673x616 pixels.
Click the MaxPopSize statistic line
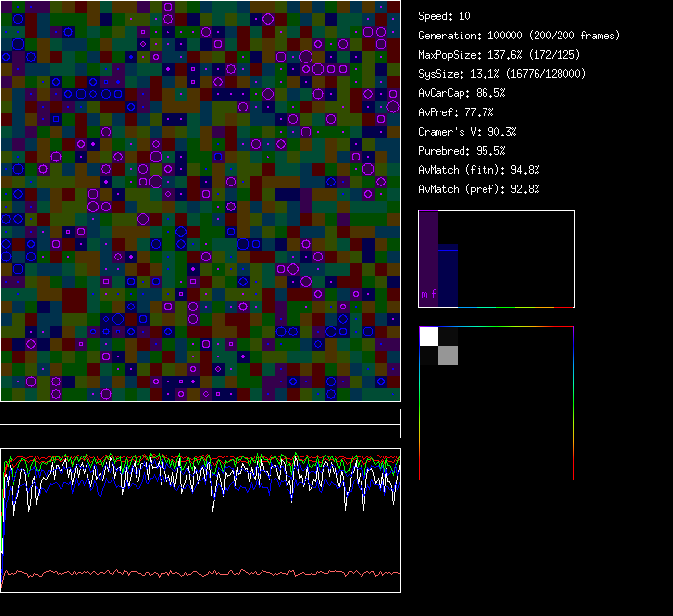tap(501, 55)
